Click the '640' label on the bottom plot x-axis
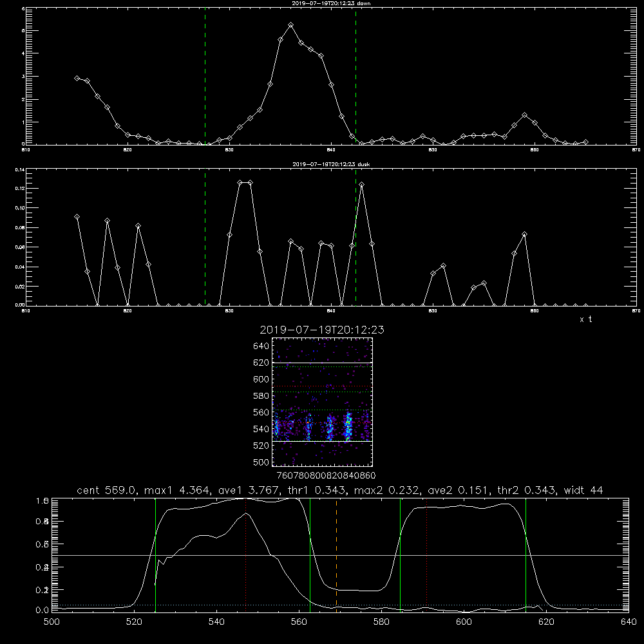Screen dimensions: 644x644 click(629, 622)
